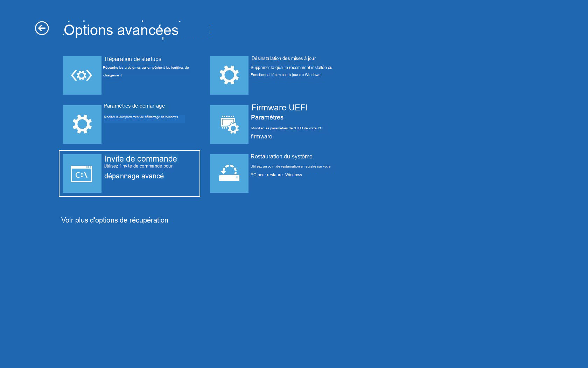Choose the Paramètres de démarrage title
Screen dimensions: 588x368
coord(134,106)
